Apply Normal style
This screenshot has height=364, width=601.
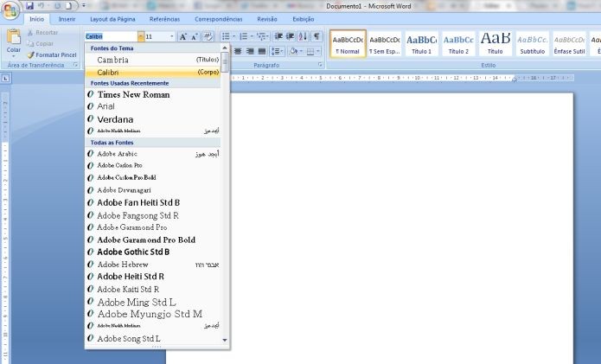tap(348, 44)
